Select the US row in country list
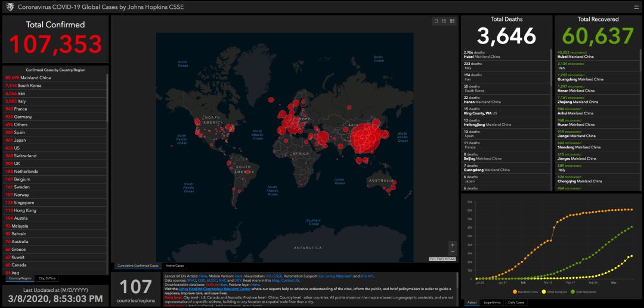The width and height of the screenshot is (644, 308). click(x=55, y=148)
